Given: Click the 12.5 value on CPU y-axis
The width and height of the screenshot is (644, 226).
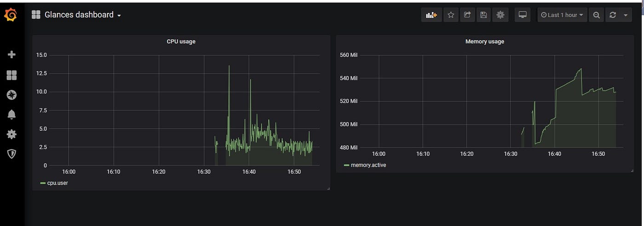Looking at the screenshot, I should click(41, 73).
